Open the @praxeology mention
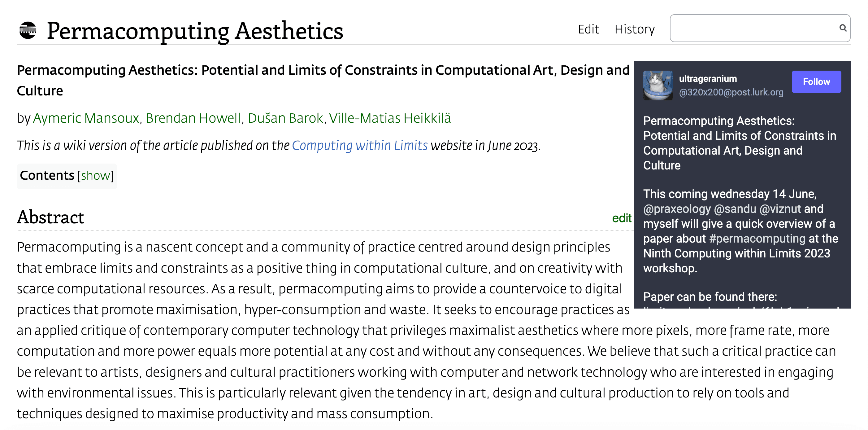Screen dimensions: 868x430 pos(677,209)
